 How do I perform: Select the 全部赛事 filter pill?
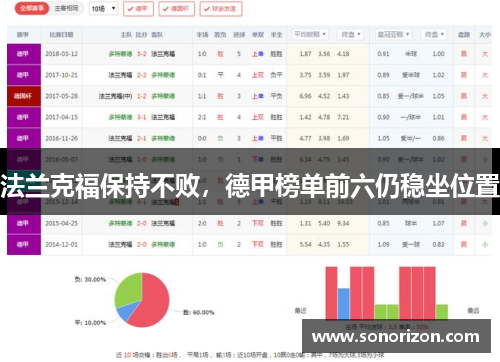32,8
